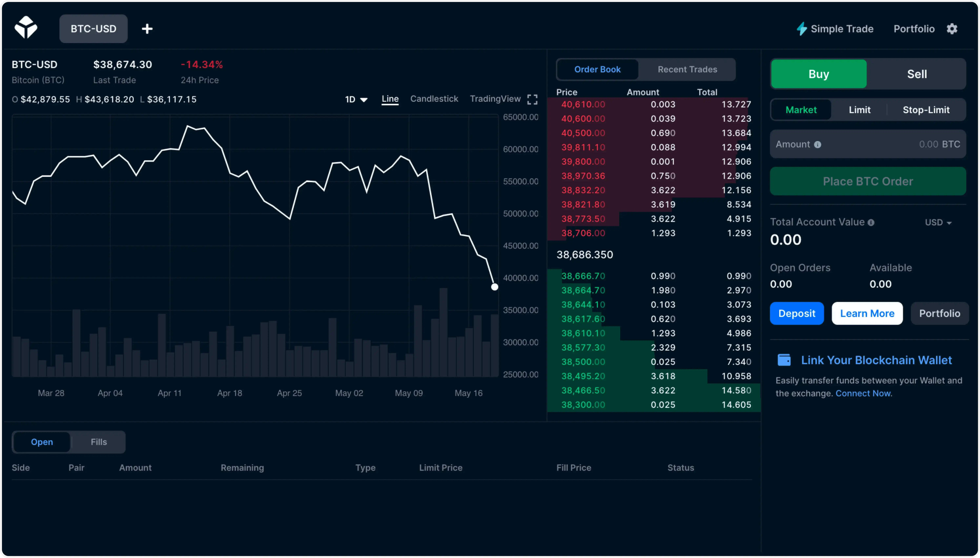Choose the Market order type
980x558 pixels.
click(801, 110)
